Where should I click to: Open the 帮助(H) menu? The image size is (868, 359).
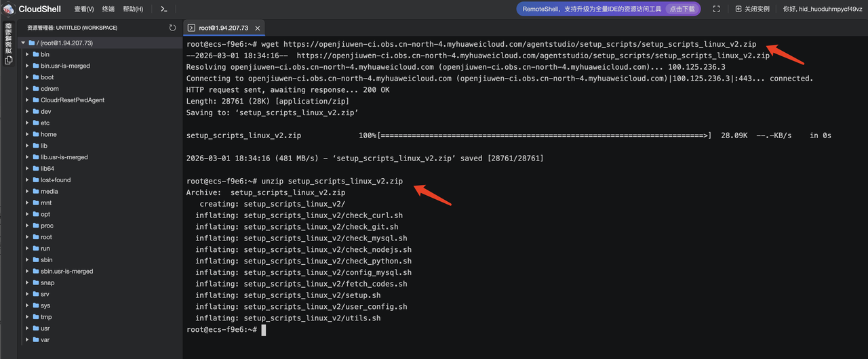coord(133,9)
